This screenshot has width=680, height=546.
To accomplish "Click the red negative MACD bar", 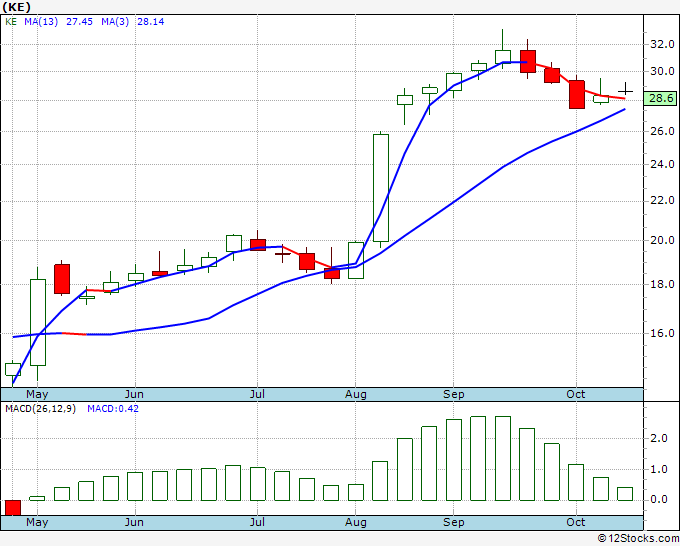I will pyautogui.click(x=13, y=508).
